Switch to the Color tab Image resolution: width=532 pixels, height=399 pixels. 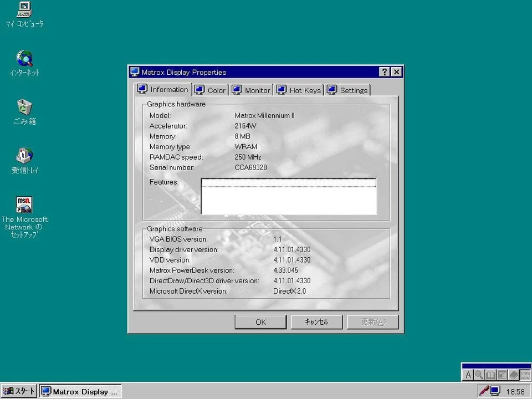click(x=216, y=90)
